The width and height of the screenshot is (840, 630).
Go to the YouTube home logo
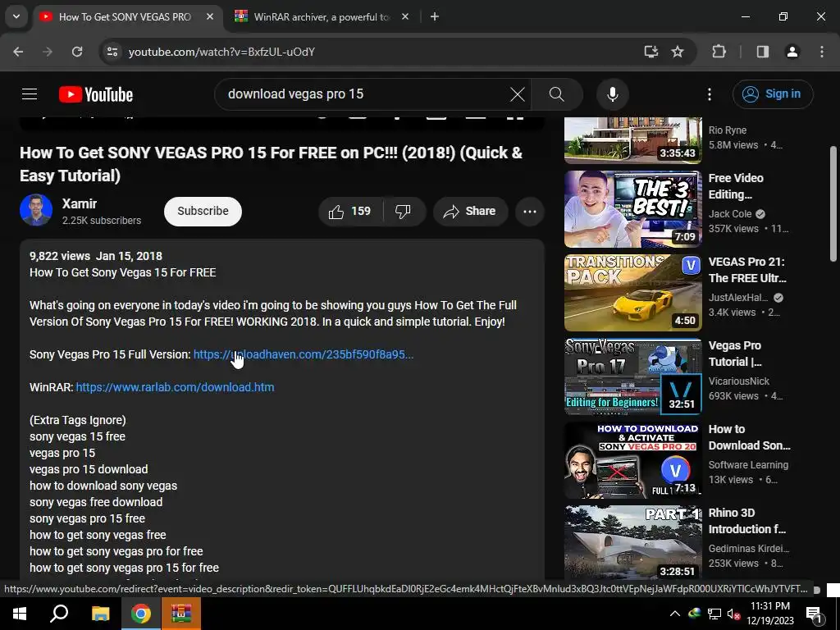pyautogui.click(x=96, y=94)
